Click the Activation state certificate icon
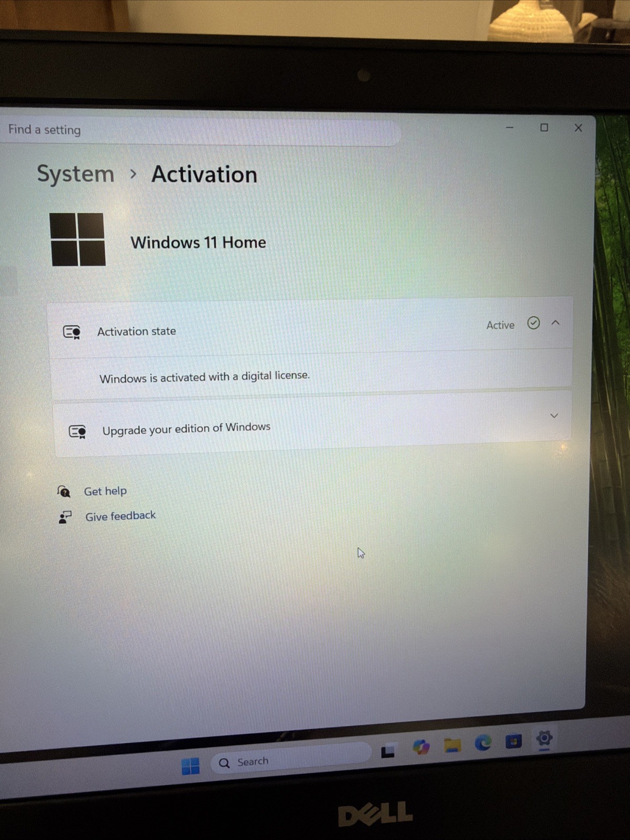This screenshot has height=840, width=630. 72,333
